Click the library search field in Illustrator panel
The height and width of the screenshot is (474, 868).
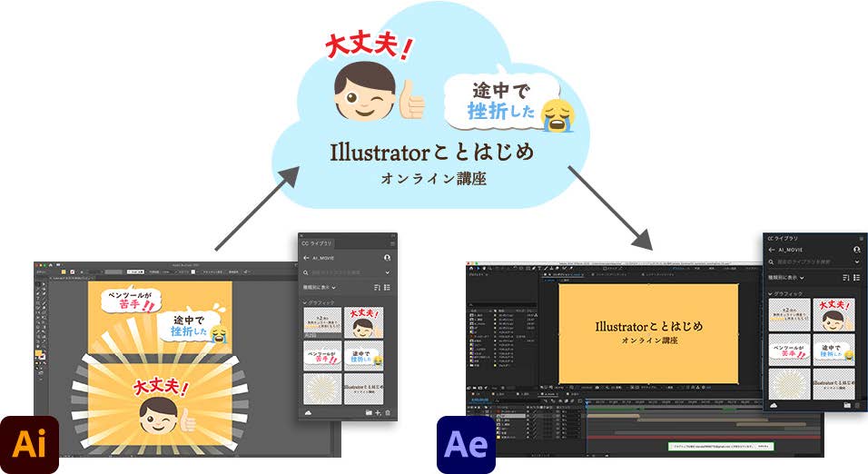click(346, 272)
